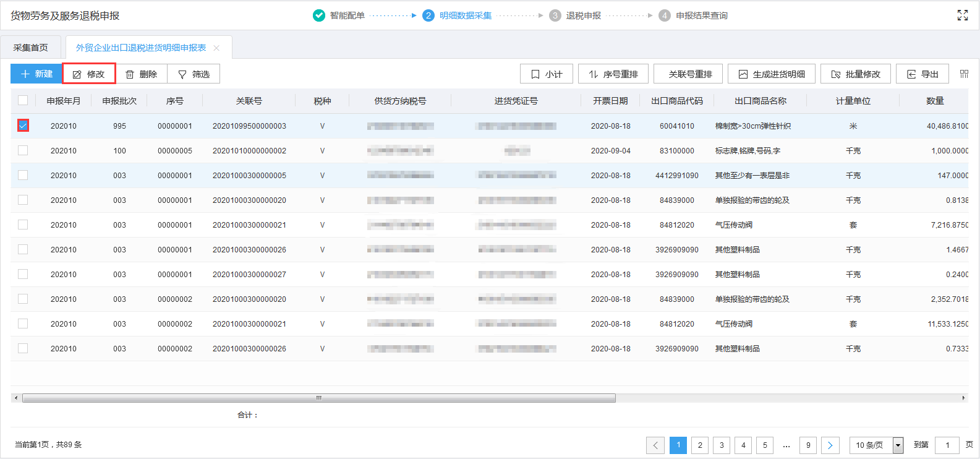Check the row with 关联号 20201010000000002
This screenshot has height=459, width=980.
(23, 150)
